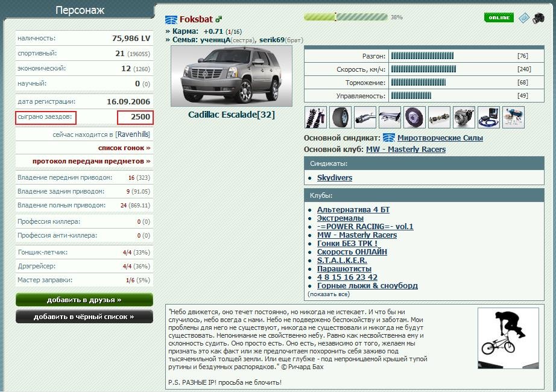
Task: Click Владение задним приводом value 9
Action: coord(128,191)
